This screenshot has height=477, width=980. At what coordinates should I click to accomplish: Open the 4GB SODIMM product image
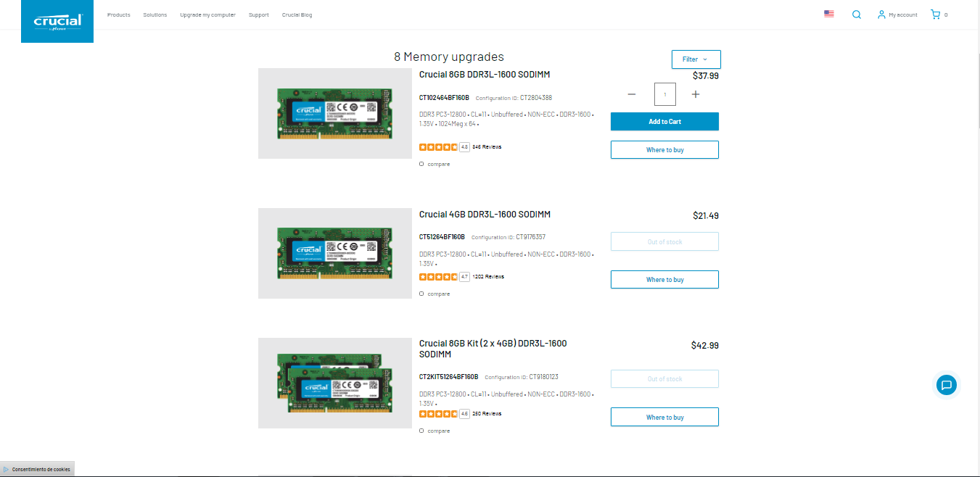[x=335, y=253]
